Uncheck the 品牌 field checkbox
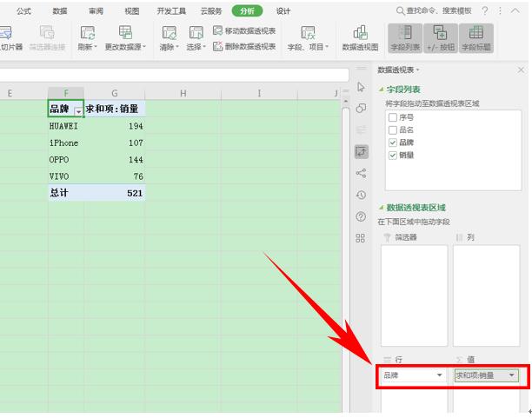 [x=393, y=143]
